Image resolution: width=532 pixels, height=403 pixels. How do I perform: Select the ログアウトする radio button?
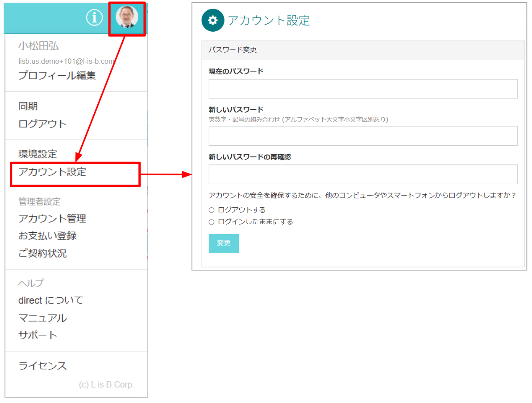coord(212,210)
